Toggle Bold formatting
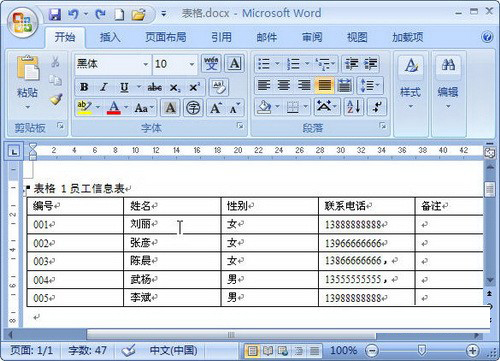The image size is (500, 361). [x=84, y=87]
